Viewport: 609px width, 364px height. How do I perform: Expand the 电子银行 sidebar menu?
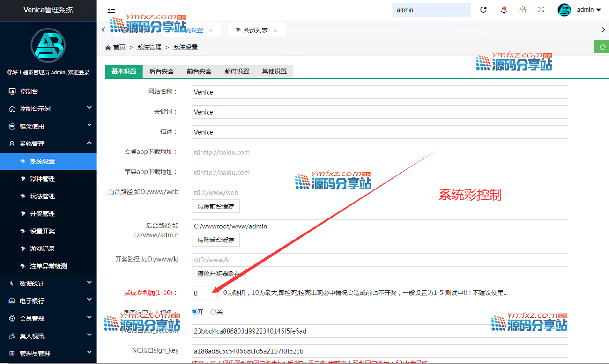click(x=48, y=301)
